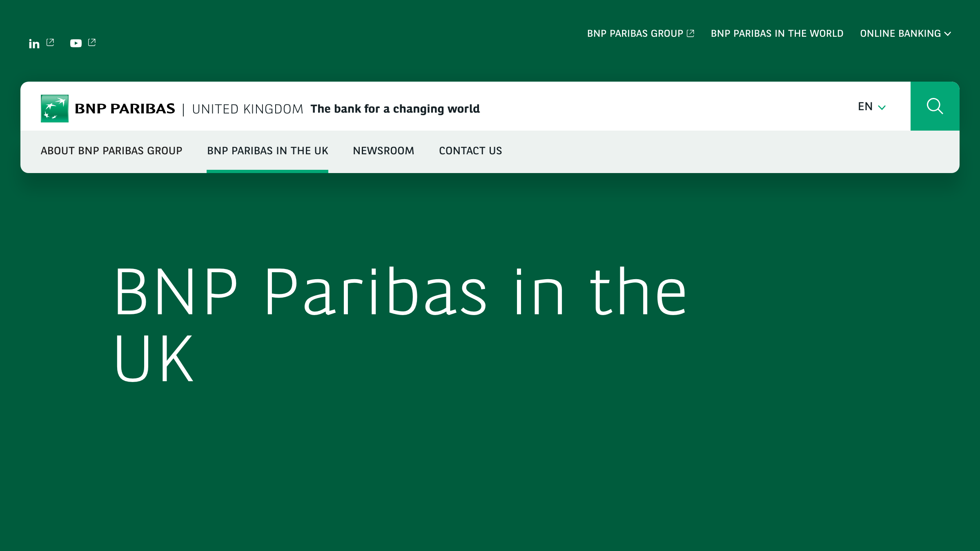980x551 pixels.
Task: Open the BNP Paribas Group external link
Action: tap(641, 33)
